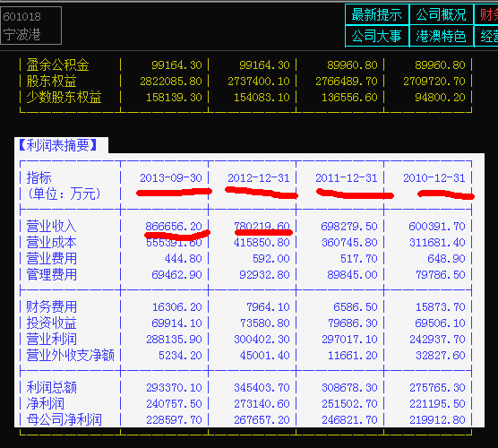The image size is (498, 448).
Task: Click the 投资收益 row label
Action: click(51, 323)
